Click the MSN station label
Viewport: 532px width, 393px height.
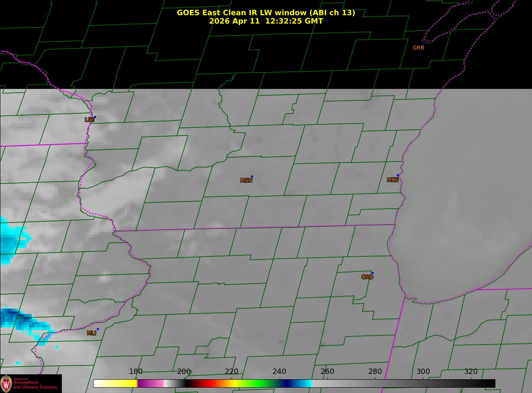pyautogui.click(x=246, y=180)
